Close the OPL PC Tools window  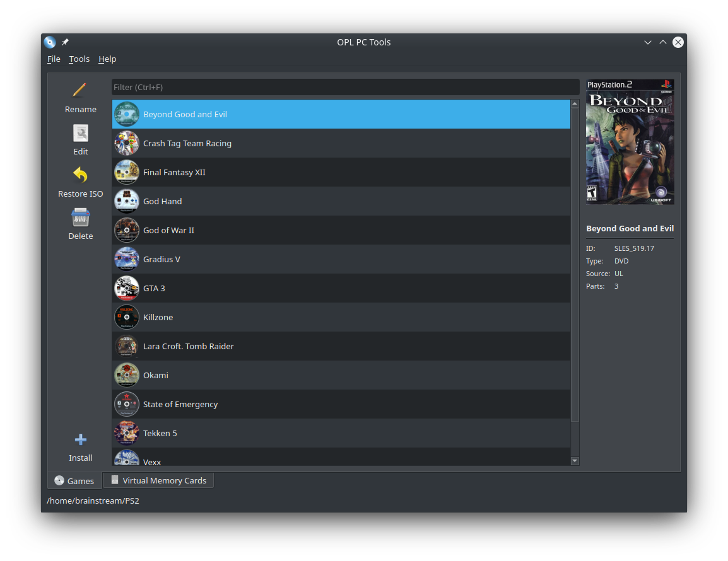tap(678, 42)
